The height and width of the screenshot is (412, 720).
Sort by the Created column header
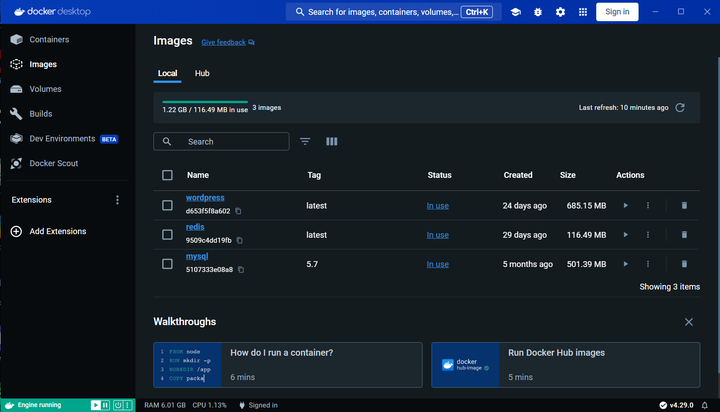(x=518, y=175)
